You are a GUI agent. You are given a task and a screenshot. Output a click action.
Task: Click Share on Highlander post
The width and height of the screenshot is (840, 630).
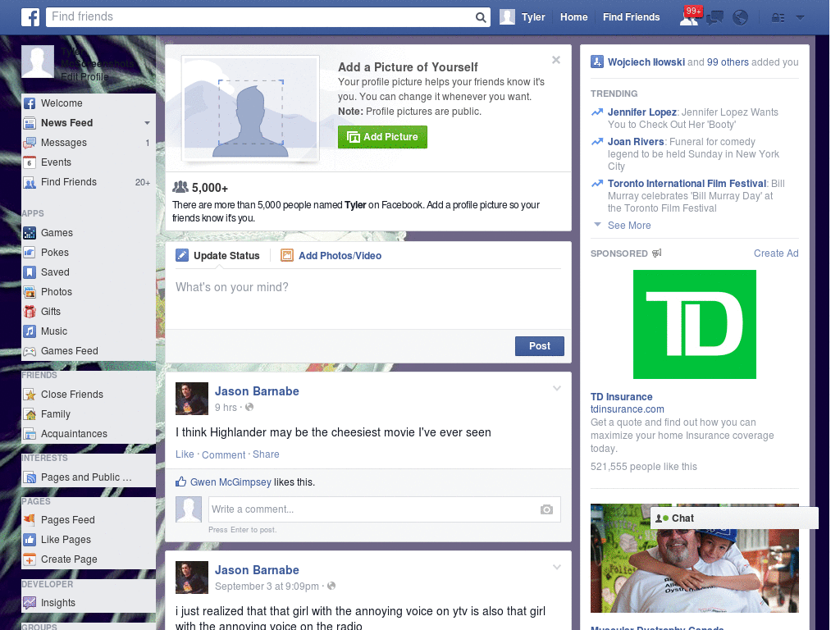266,454
